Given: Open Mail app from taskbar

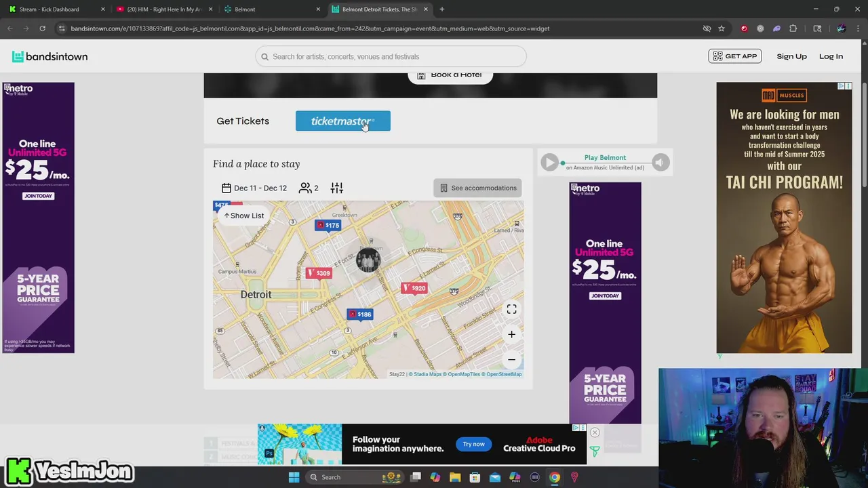Looking at the screenshot, I should pos(495,477).
